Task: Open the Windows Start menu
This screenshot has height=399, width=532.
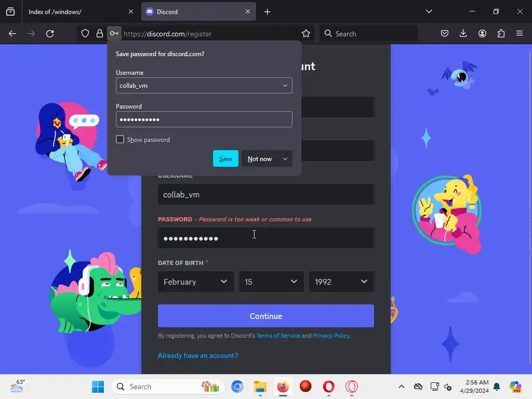Action: (x=98, y=387)
